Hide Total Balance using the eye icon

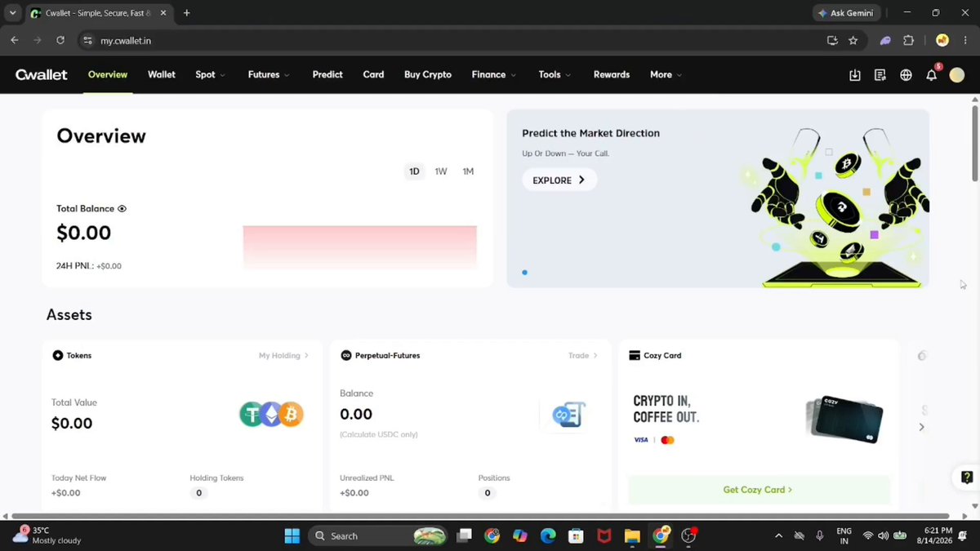(122, 209)
